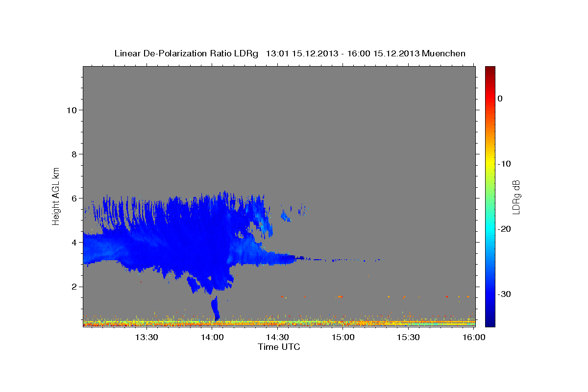Click the height tick label '10'
Image resolution: width=588 pixels, height=392 pixels.
(71, 110)
